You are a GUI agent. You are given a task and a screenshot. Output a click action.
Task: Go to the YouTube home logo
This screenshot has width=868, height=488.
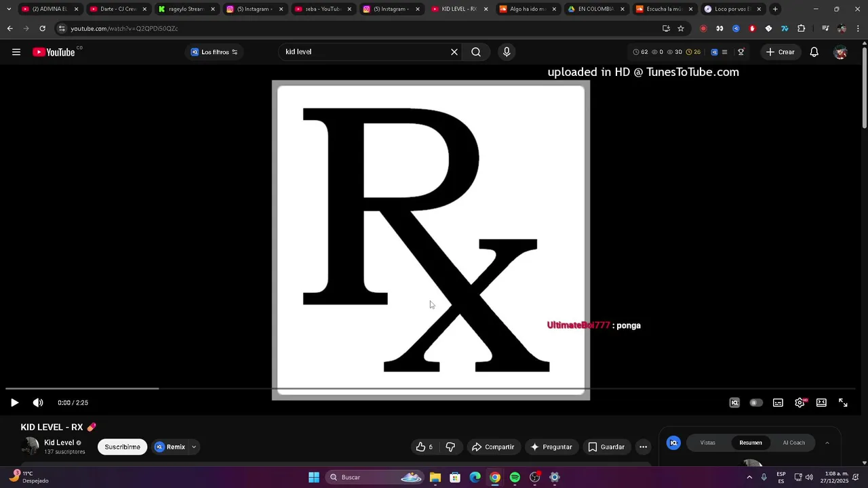click(x=54, y=52)
